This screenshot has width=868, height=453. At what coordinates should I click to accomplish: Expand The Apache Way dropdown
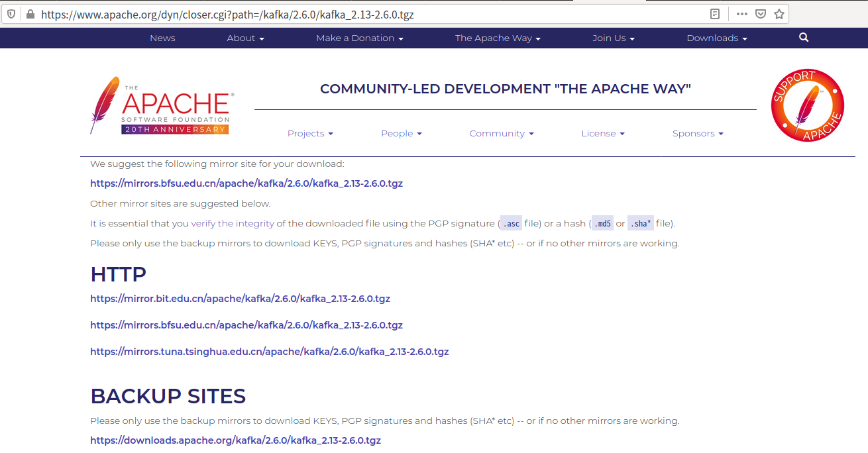(498, 38)
